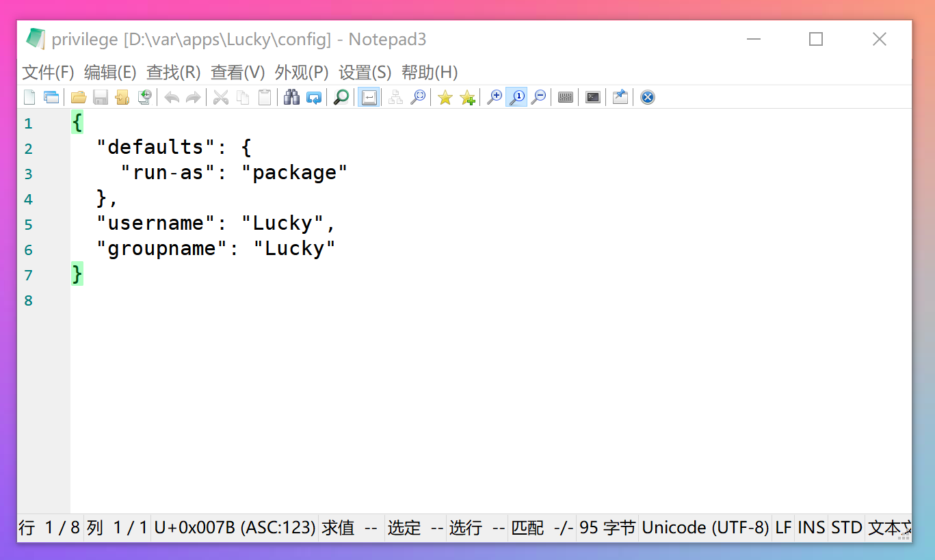Click the "username" text in editor
The width and height of the screenshot is (935, 560).
pyautogui.click(x=157, y=224)
